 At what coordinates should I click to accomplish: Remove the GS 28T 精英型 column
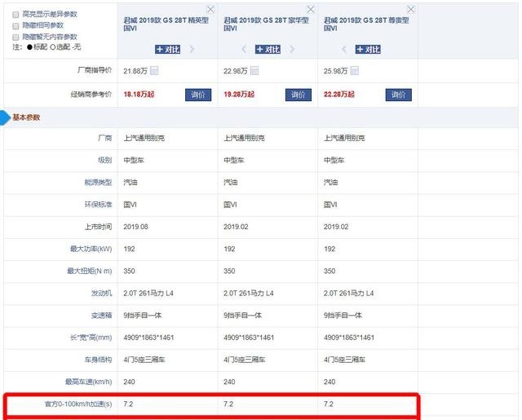210,9
